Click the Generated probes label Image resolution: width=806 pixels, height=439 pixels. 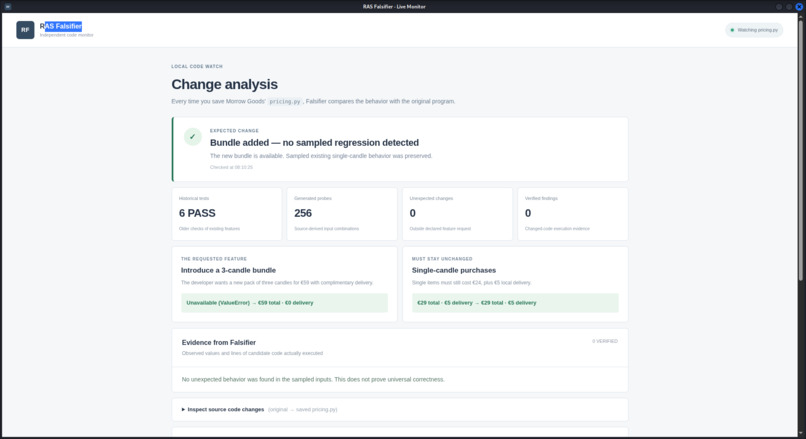[x=313, y=198]
